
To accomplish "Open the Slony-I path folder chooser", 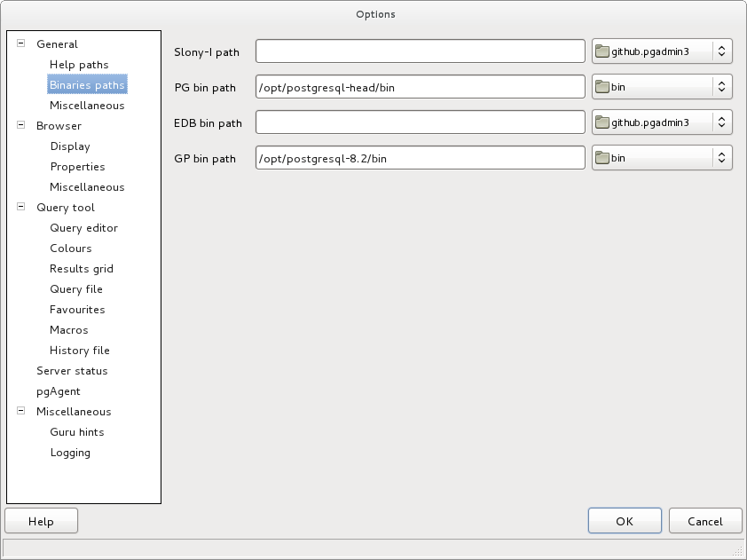I will pos(661,51).
